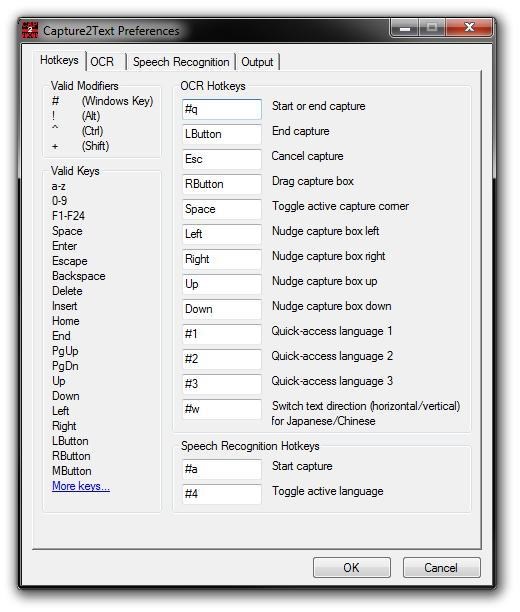Select the Toggle active capture corner field

[x=222, y=209]
